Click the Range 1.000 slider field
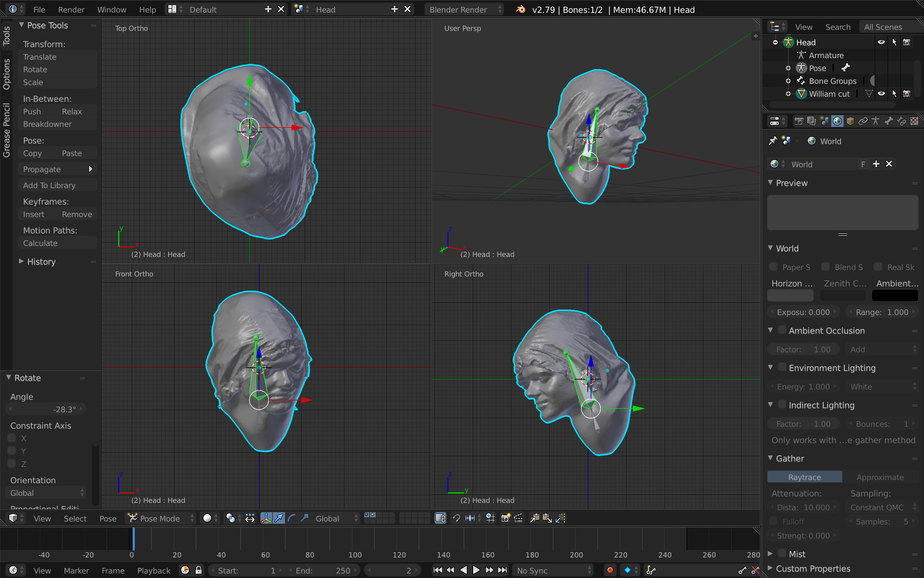This screenshot has width=924, height=578. [x=882, y=312]
